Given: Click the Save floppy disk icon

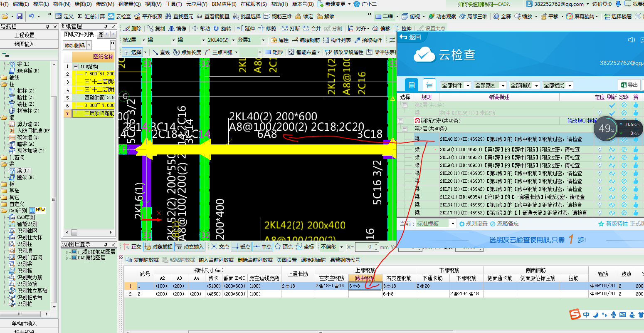Looking at the screenshot, I should 19,16.
